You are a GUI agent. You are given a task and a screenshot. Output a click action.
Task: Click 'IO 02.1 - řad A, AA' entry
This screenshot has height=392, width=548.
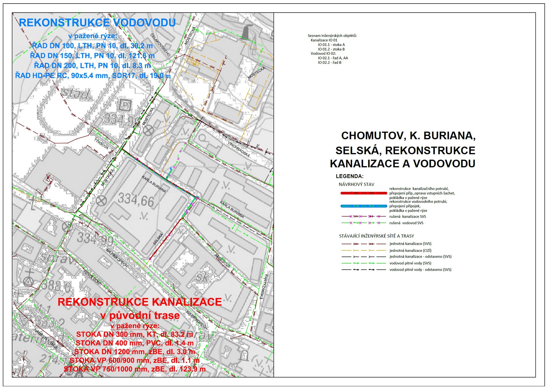[x=333, y=58]
